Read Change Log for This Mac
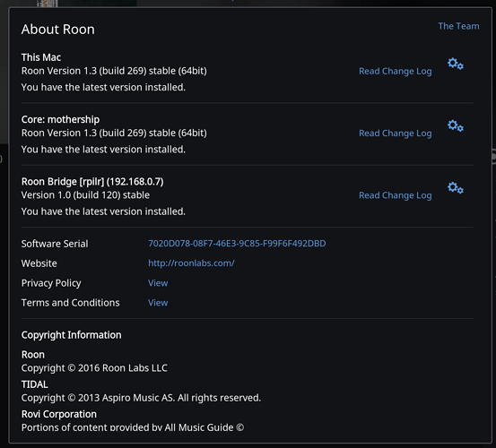496x448 pixels. 395,72
